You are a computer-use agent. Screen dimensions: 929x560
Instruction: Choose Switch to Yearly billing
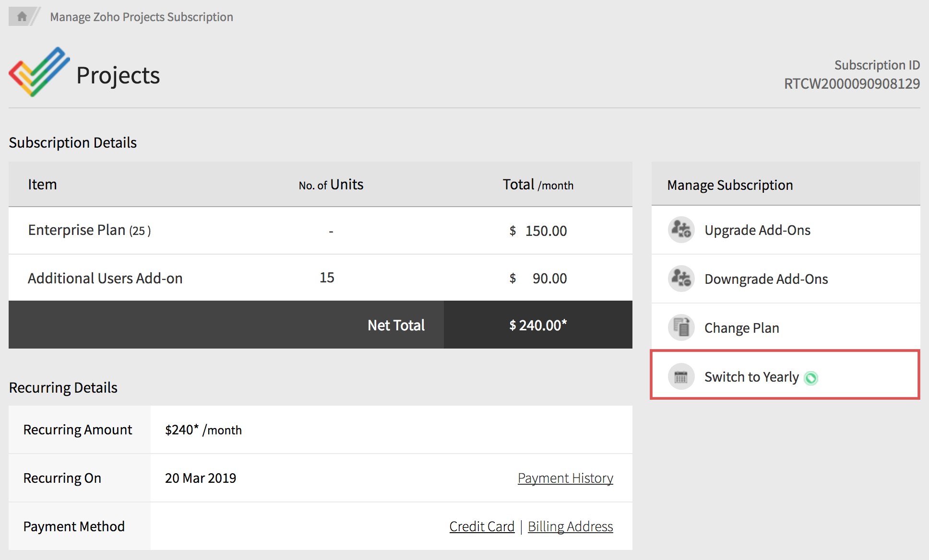coord(785,374)
